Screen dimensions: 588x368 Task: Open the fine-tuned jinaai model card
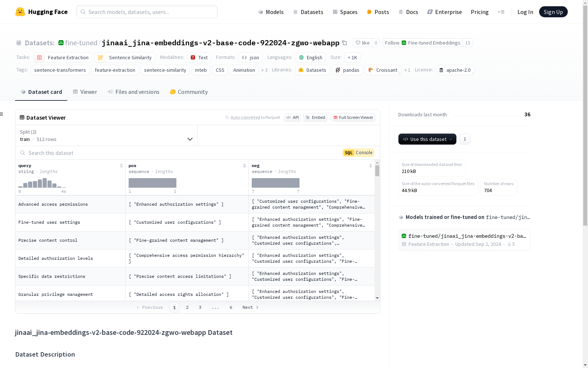point(464,240)
